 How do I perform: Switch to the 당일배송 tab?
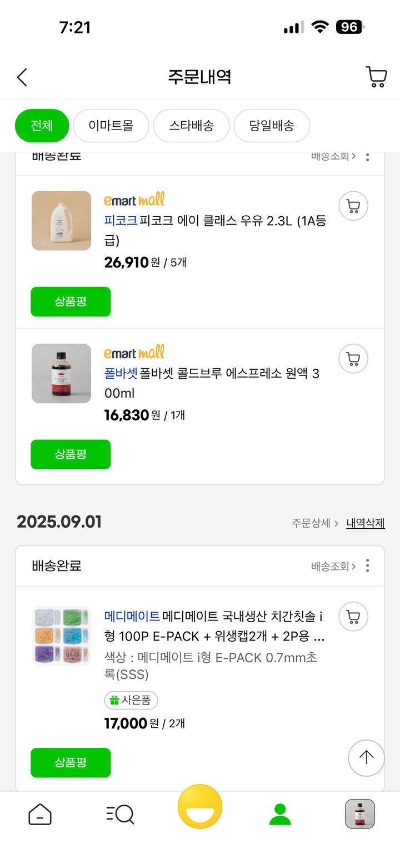pyautogui.click(x=272, y=126)
